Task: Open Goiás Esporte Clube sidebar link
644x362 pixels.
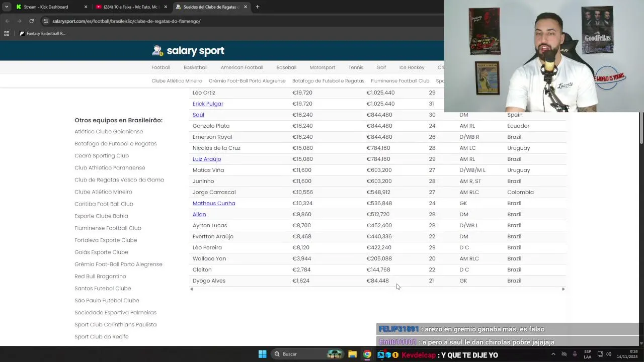Action: click(x=101, y=252)
